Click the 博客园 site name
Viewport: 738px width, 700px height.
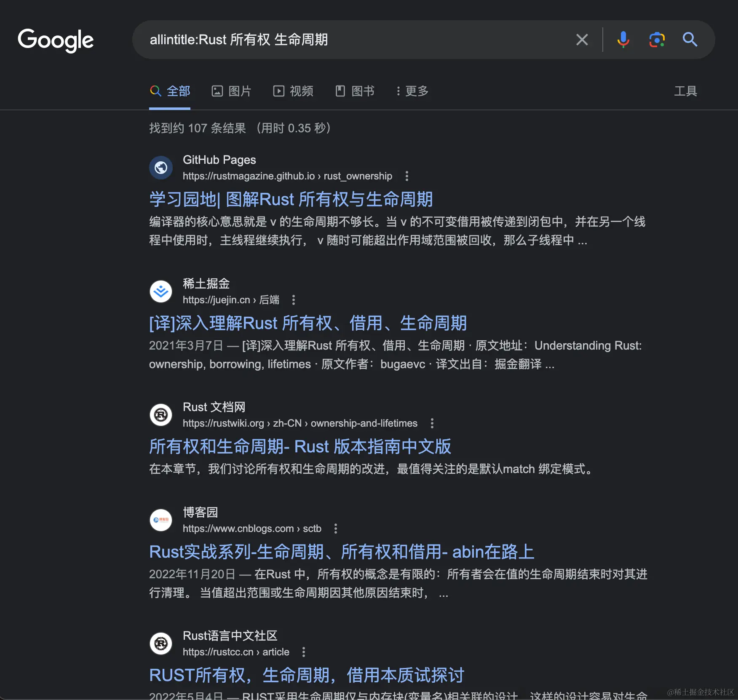pyautogui.click(x=201, y=512)
